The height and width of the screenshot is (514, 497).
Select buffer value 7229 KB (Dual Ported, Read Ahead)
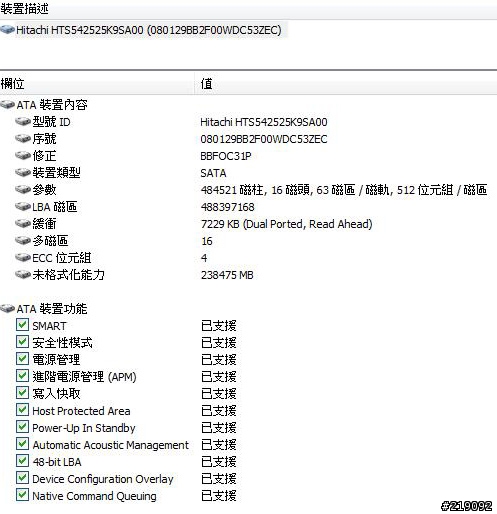click(x=286, y=224)
